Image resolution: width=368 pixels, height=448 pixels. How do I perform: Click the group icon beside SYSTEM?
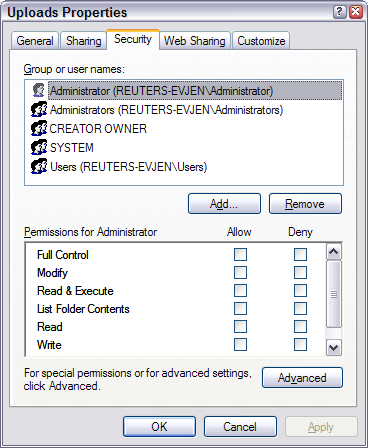tap(39, 147)
